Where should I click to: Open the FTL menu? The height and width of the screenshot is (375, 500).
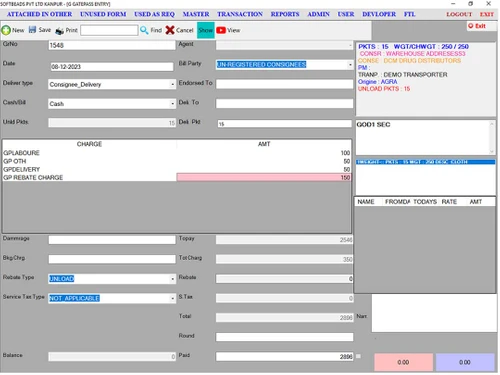409,14
